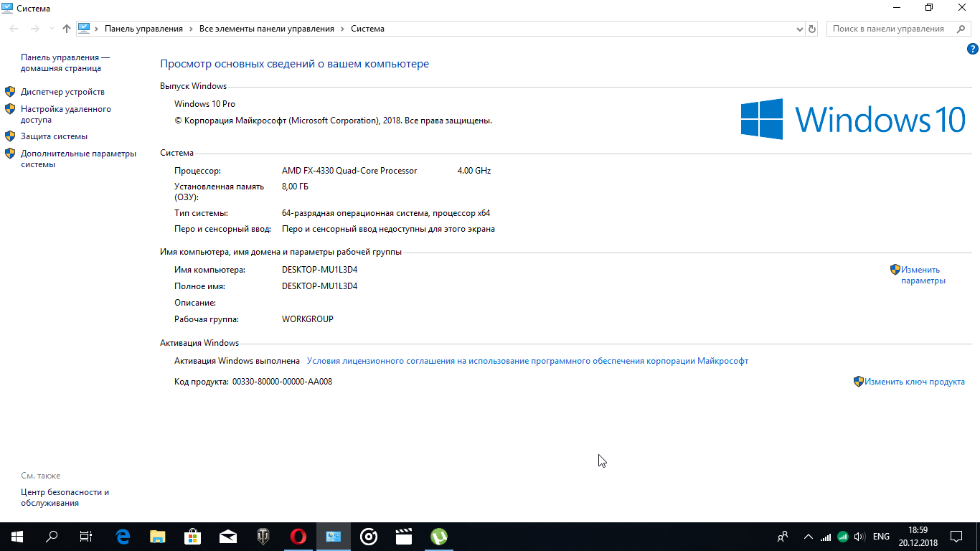Show hidden tray icons with the chevron

tap(809, 537)
